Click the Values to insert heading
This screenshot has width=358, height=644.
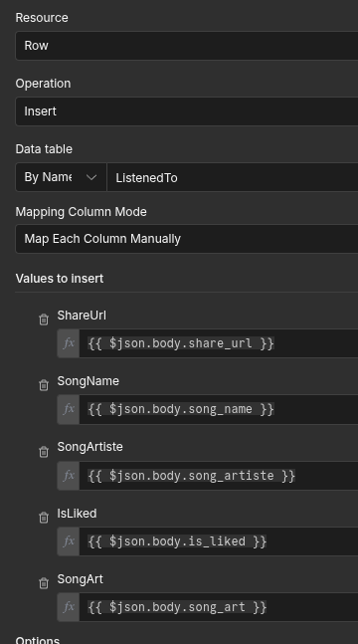60,279
